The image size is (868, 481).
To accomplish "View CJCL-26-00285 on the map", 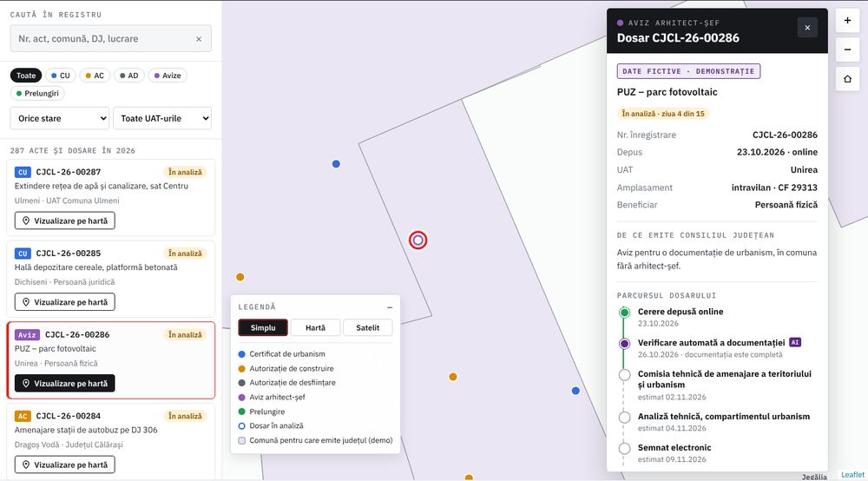I will (65, 302).
